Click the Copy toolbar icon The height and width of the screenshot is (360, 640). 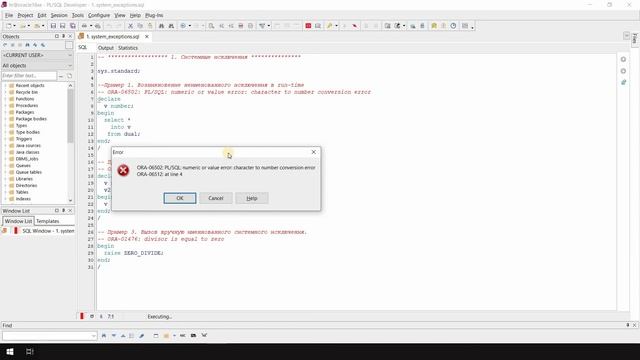140,26
